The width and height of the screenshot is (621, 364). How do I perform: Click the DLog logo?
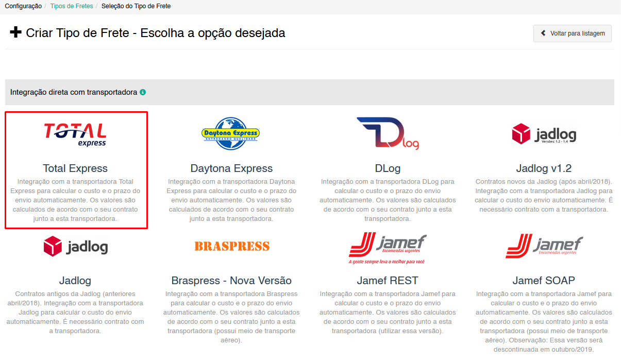(x=388, y=133)
